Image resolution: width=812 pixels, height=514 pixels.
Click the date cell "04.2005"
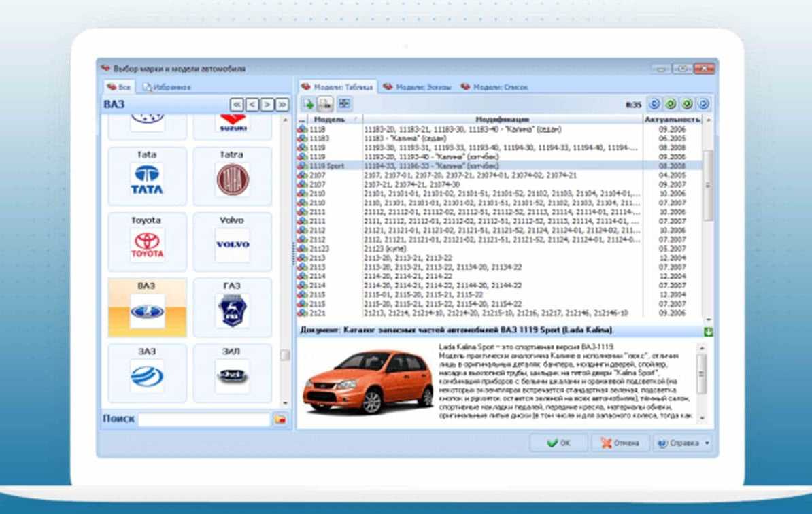pyautogui.click(x=672, y=175)
